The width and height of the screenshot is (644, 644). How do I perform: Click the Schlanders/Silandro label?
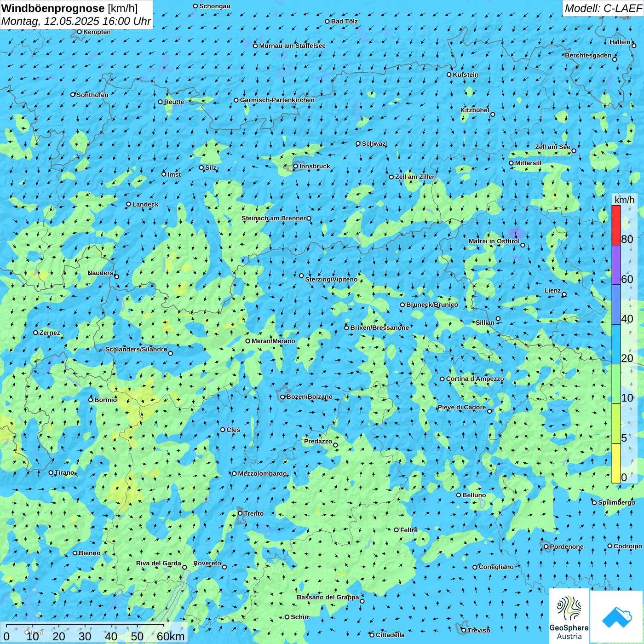click(x=136, y=349)
